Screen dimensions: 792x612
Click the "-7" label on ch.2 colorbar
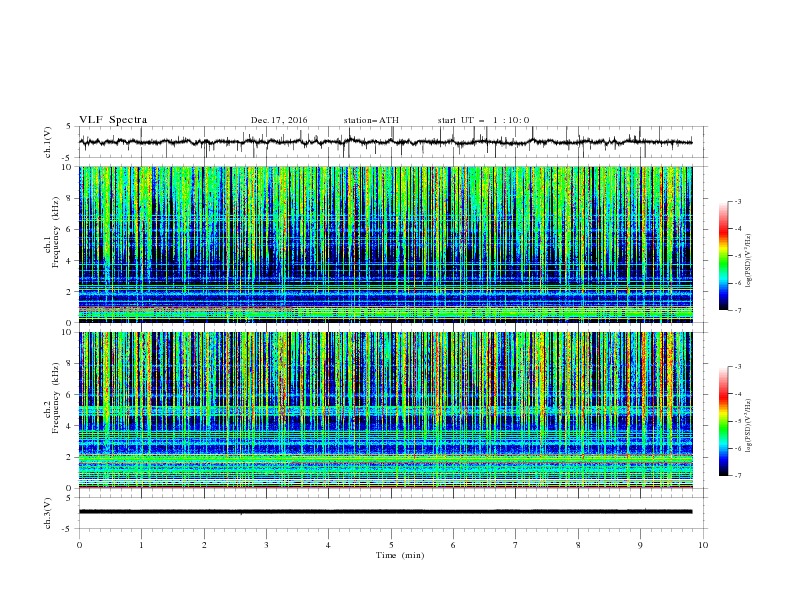[737, 475]
